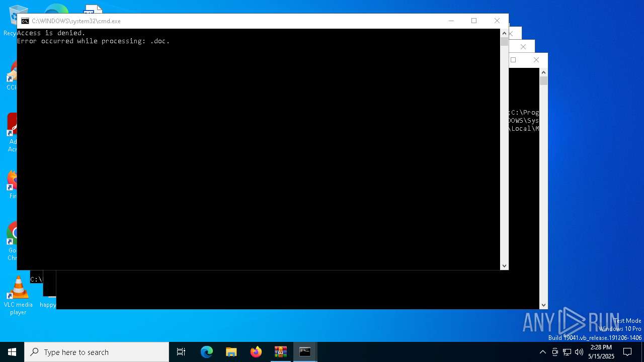Show hidden system tray icons
Screen dimensions: 644x362
[x=542, y=352]
